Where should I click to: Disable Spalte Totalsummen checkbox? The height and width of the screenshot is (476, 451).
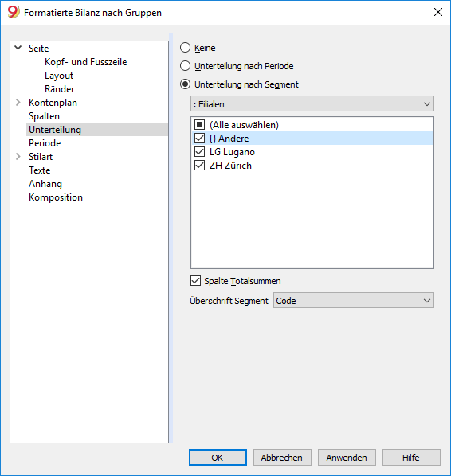196,281
